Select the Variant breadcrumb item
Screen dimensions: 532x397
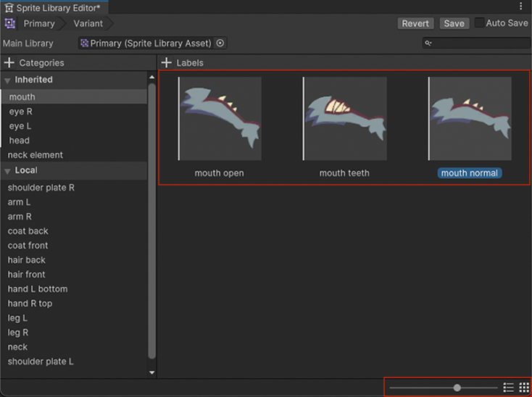(88, 23)
